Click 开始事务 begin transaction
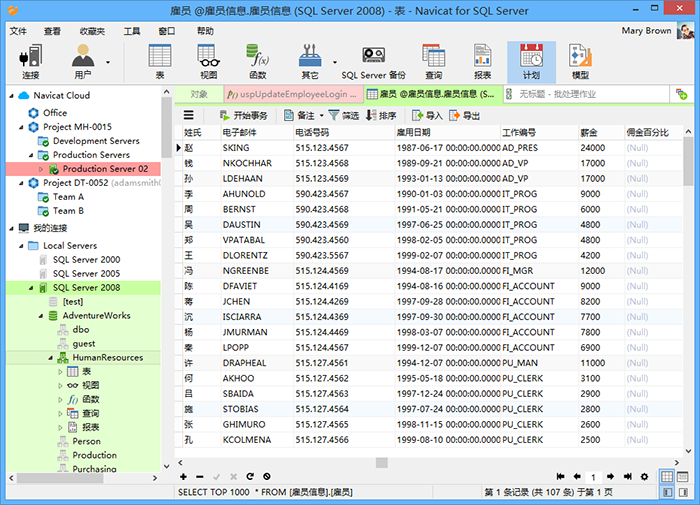700x505 pixels. [244, 116]
